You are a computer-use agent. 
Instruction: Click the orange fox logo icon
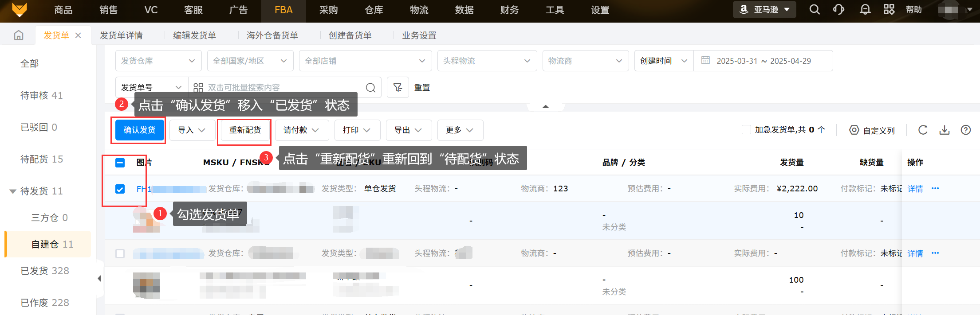click(19, 10)
